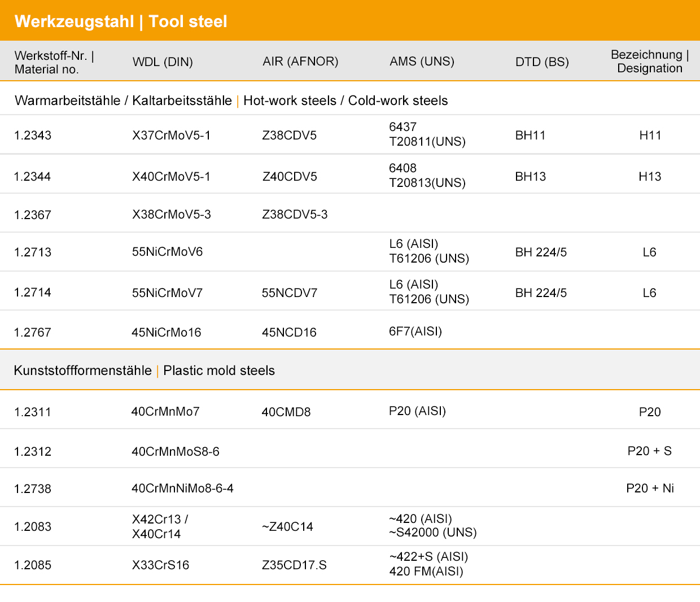700x602 pixels.
Task: Select material number 1.2085
Action: pyautogui.click(x=33, y=565)
